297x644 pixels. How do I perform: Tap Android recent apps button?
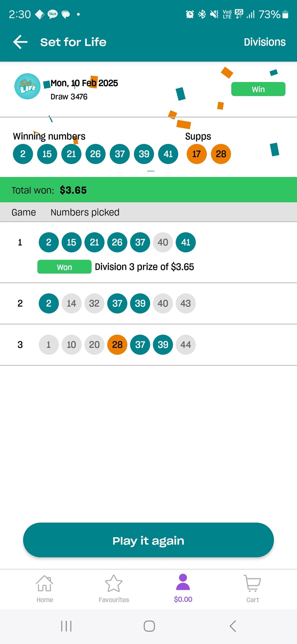[66, 626]
